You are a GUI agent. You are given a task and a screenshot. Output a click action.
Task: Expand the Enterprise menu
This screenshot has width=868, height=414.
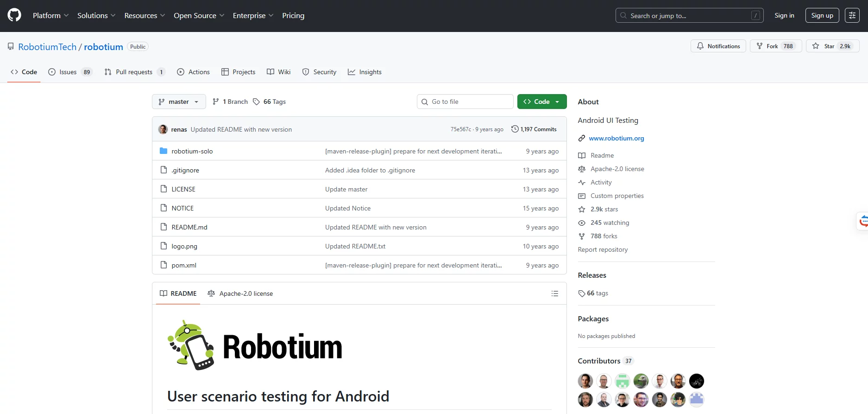[x=253, y=15]
